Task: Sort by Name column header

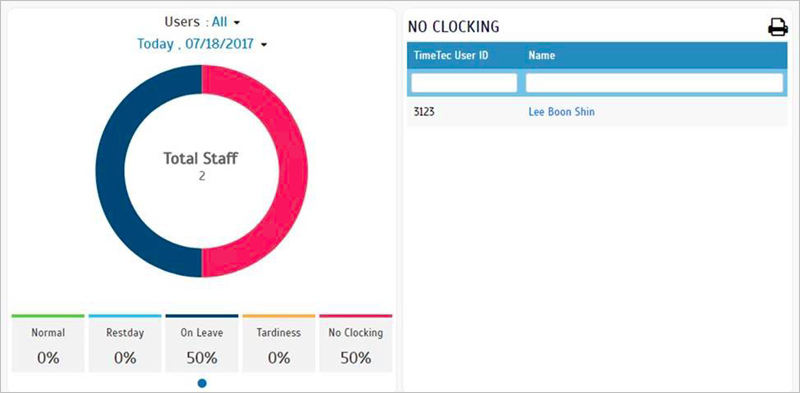Action: click(x=542, y=56)
